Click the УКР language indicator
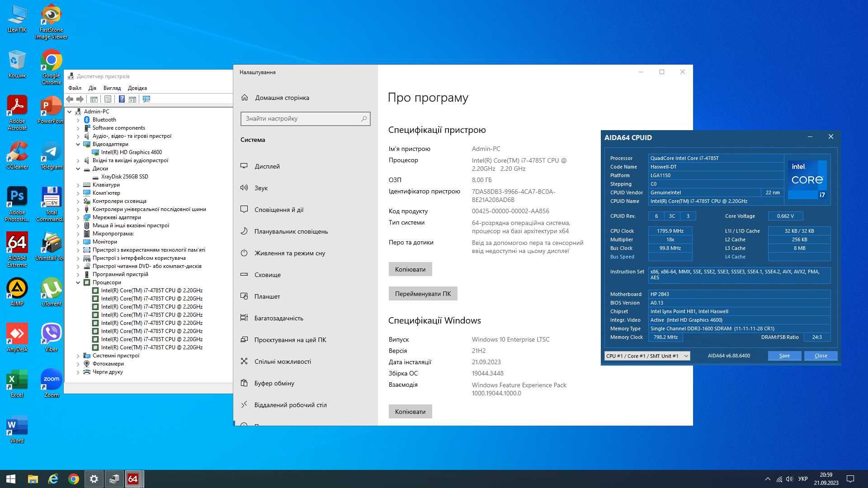 [803, 479]
